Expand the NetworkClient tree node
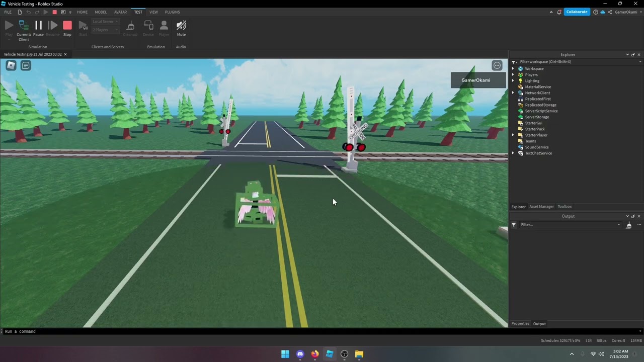This screenshot has height=362, width=644. pyautogui.click(x=513, y=93)
